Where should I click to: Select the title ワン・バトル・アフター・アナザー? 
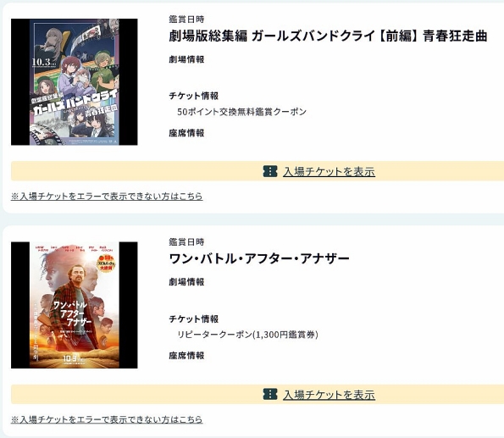tap(259, 258)
